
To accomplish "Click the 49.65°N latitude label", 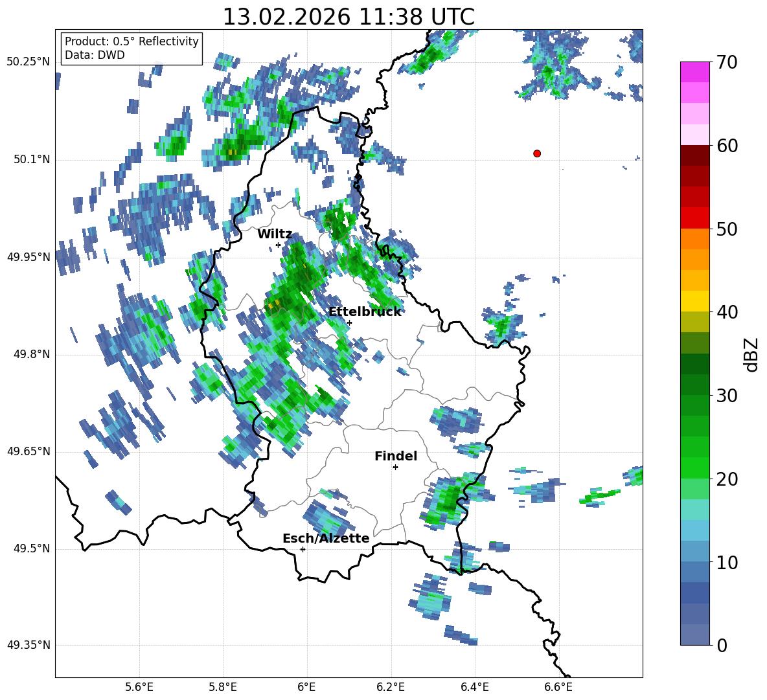I will 29,451.
